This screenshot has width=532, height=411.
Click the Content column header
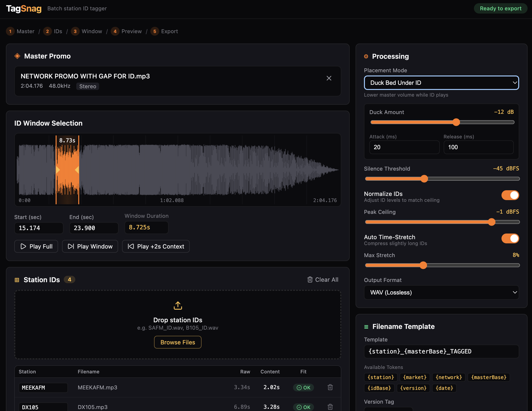pos(270,372)
